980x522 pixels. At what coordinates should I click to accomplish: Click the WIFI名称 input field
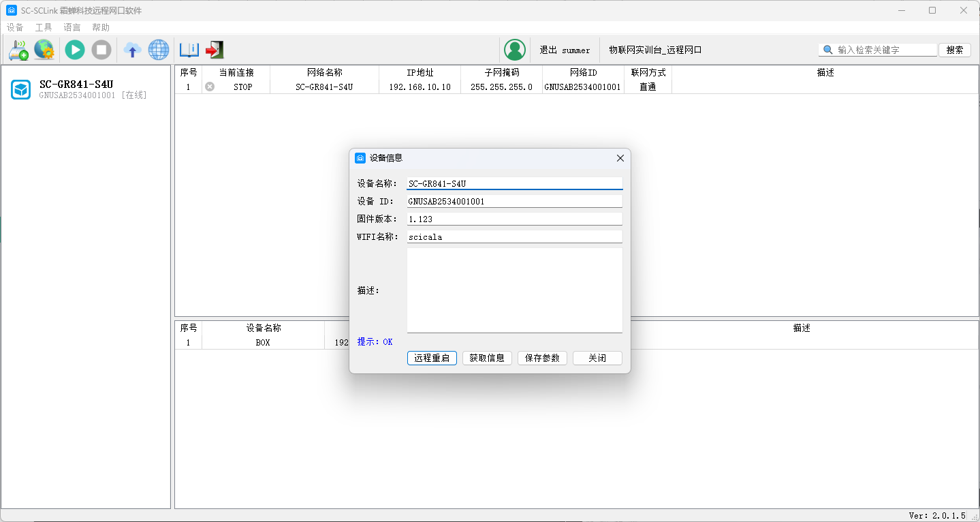point(514,237)
